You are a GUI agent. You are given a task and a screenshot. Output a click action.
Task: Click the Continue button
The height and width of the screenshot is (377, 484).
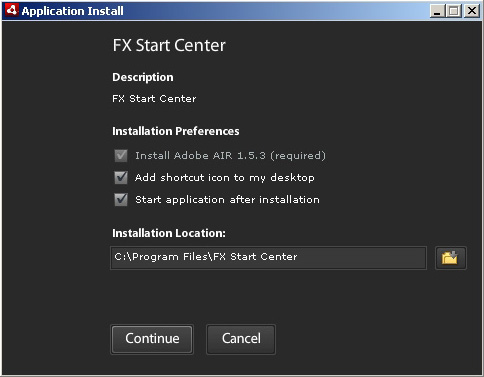[x=152, y=339]
